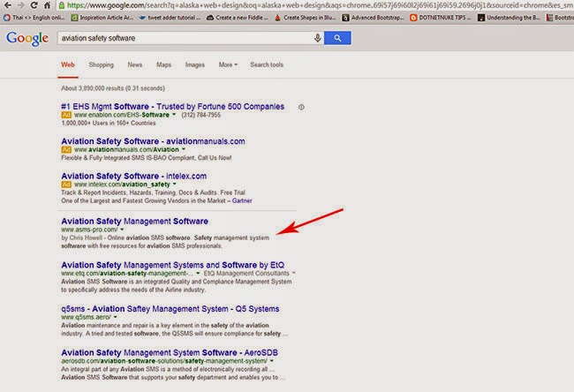
Task: Click the address bar URL field
Action: [318, 5]
